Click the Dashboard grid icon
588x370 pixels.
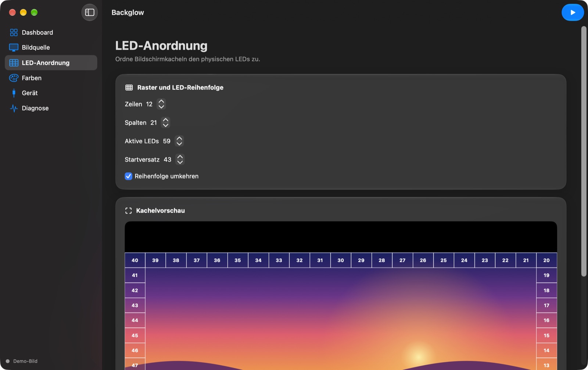pos(14,32)
